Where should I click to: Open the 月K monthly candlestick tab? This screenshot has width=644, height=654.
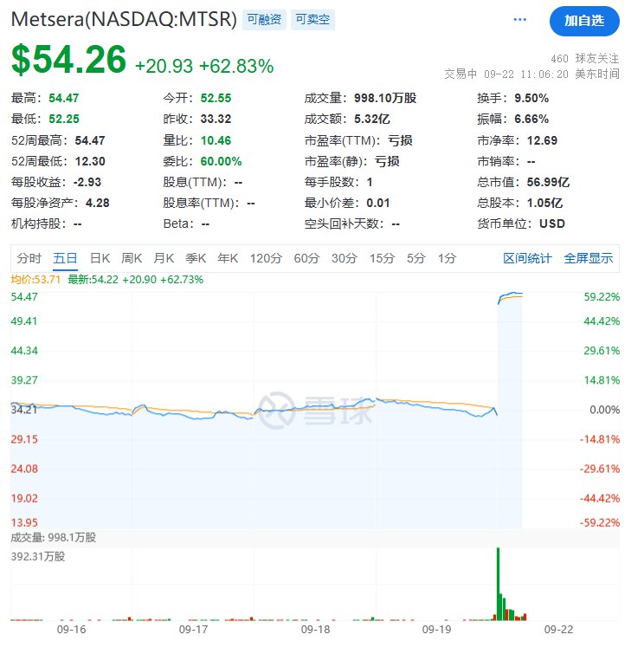[164, 259]
